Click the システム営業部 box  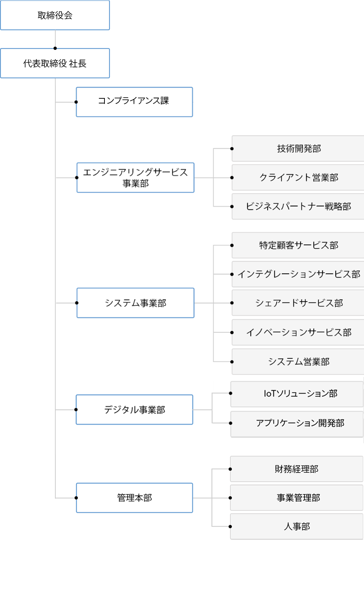(298, 362)
